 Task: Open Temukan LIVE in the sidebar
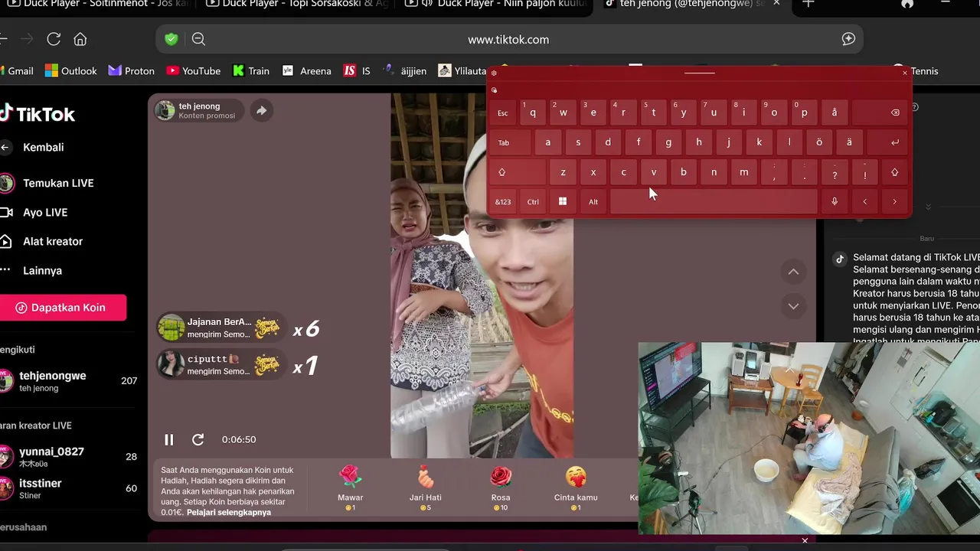click(x=47, y=183)
